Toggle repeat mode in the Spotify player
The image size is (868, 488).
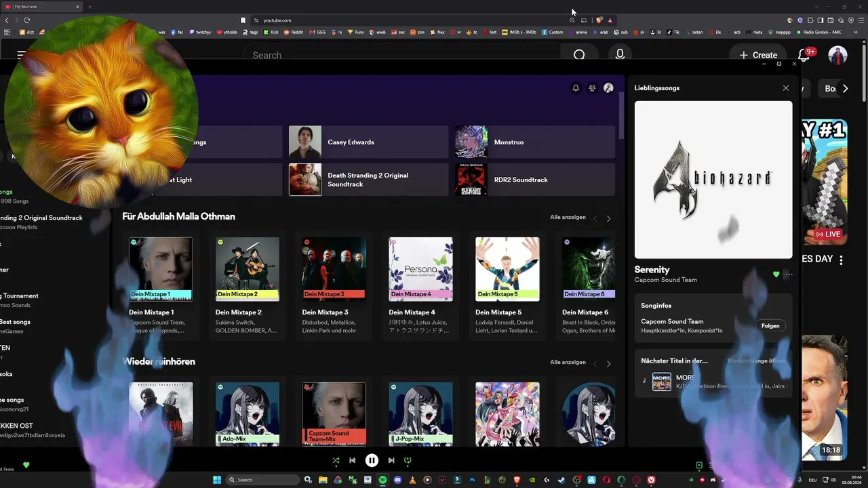(408, 460)
